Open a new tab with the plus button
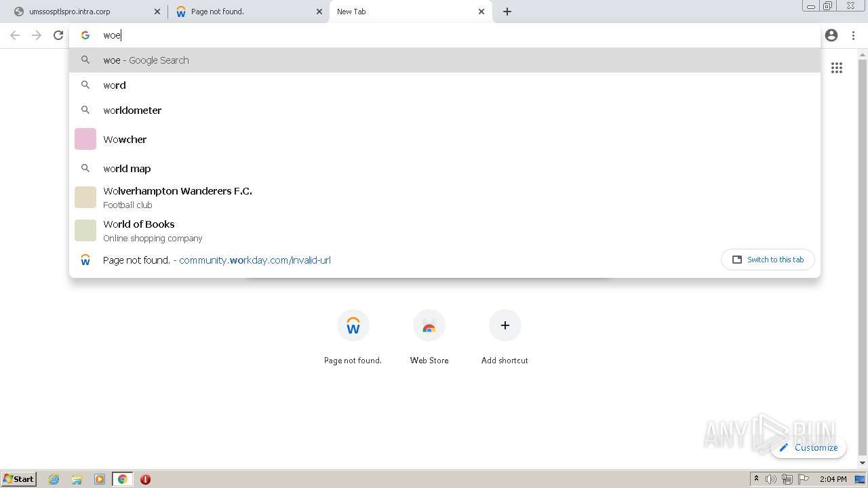The width and height of the screenshot is (868, 488). (507, 12)
